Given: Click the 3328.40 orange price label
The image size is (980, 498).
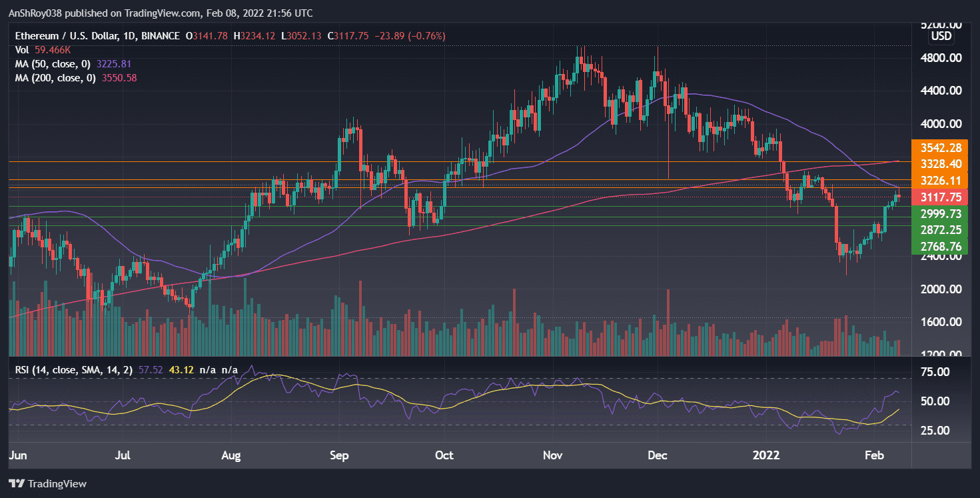Looking at the screenshot, I should click(942, 164).
